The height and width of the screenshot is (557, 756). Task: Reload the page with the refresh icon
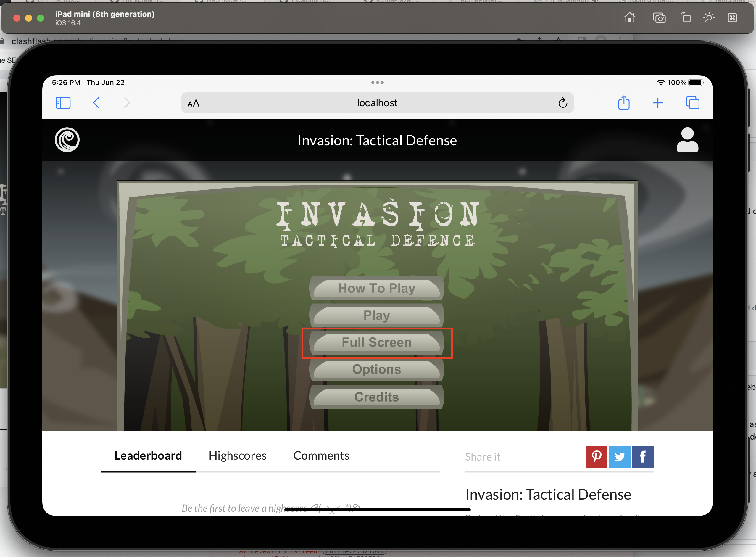562,103
